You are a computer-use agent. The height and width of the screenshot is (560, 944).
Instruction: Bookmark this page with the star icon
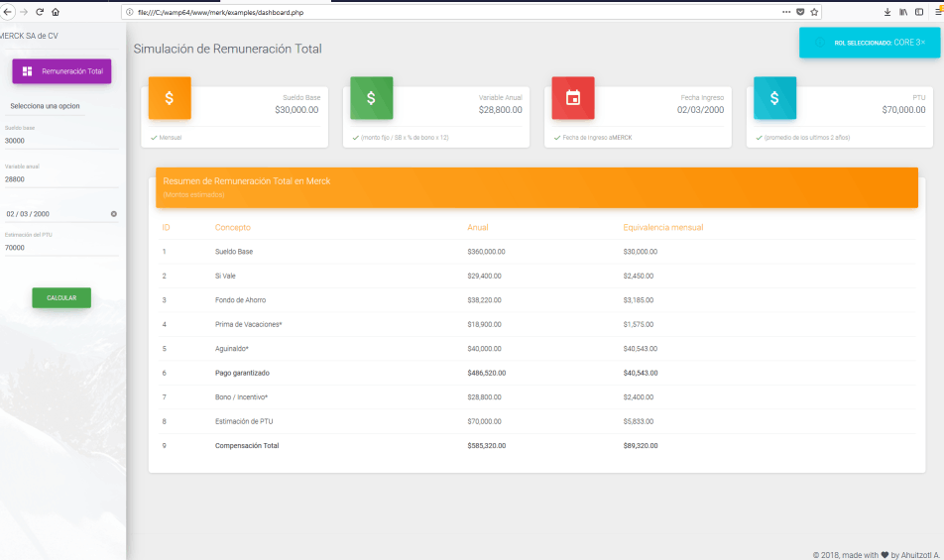click(x=814, y=12)
